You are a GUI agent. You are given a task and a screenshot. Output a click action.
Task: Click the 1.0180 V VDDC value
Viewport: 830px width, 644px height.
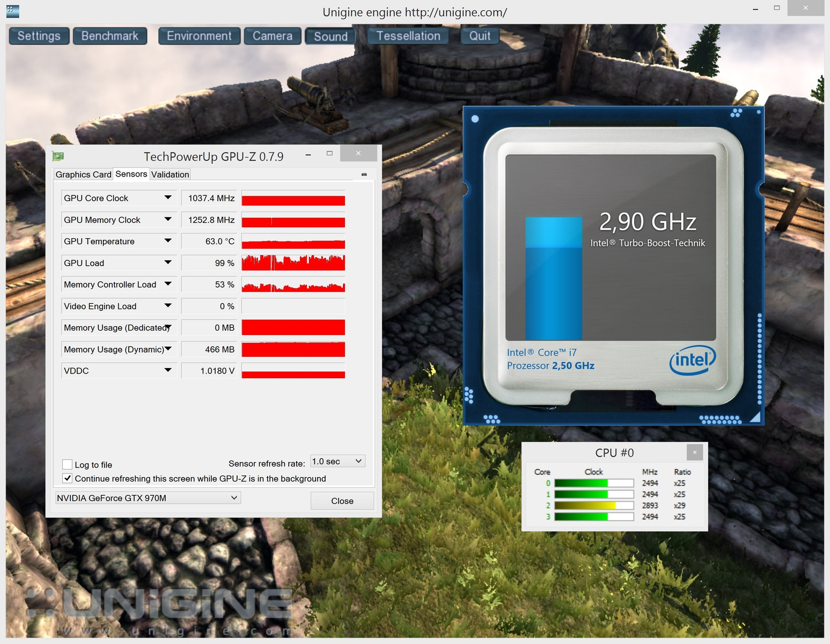click(209, 370)
